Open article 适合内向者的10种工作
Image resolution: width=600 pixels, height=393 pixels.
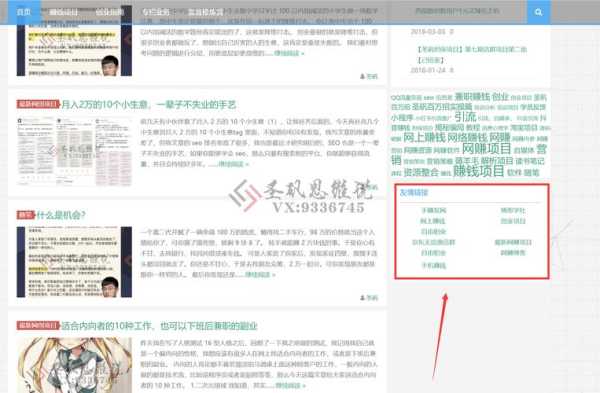[159, 326]
